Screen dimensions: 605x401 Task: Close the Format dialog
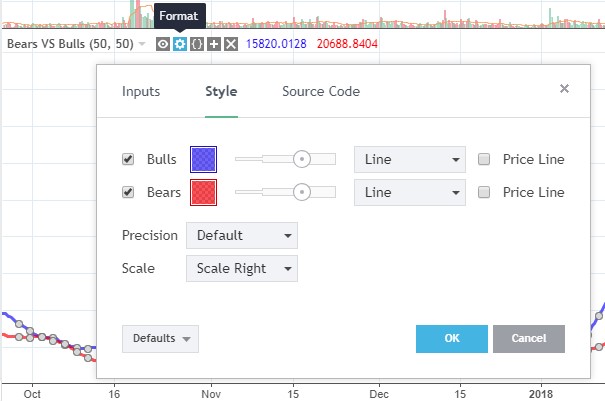coord(564,89)
